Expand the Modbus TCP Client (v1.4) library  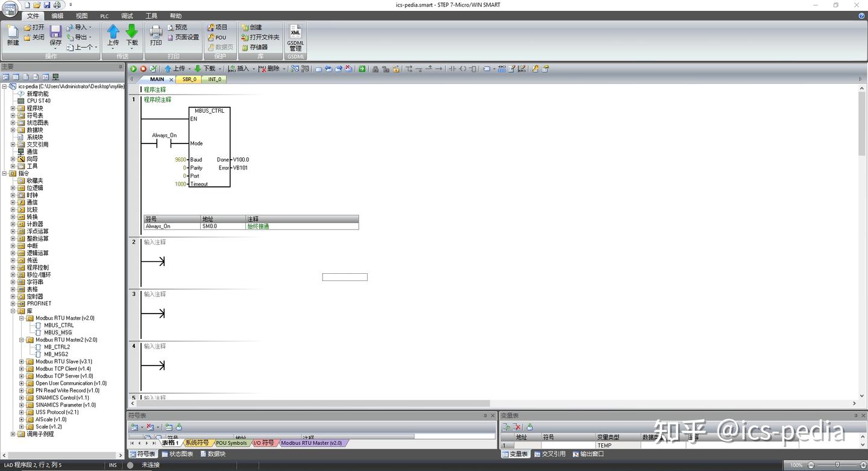pyautogui.click(x=21, y=368)
